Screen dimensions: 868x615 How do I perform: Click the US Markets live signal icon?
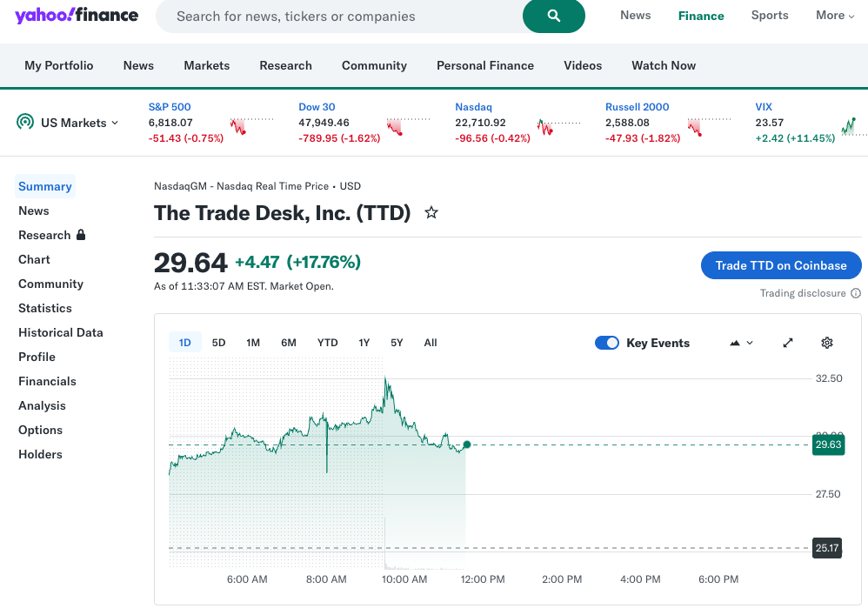coord(25,123)
